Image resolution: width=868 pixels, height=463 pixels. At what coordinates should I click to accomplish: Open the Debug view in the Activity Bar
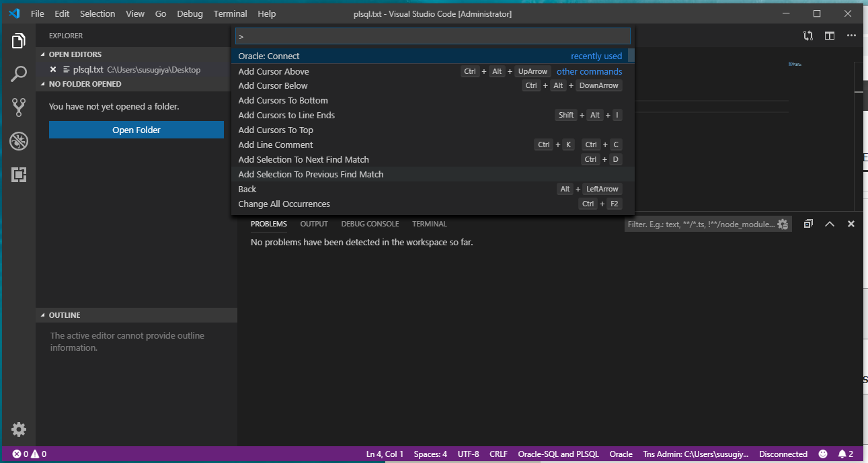(18, 141)
